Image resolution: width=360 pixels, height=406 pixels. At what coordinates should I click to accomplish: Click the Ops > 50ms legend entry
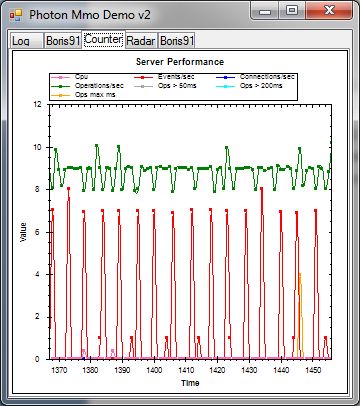(x=165, y=86)
